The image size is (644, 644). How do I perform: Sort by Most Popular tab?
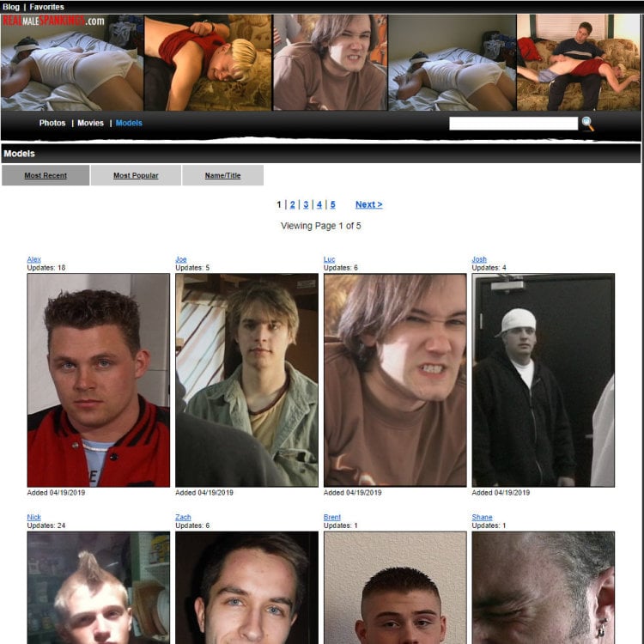point(136,175)
